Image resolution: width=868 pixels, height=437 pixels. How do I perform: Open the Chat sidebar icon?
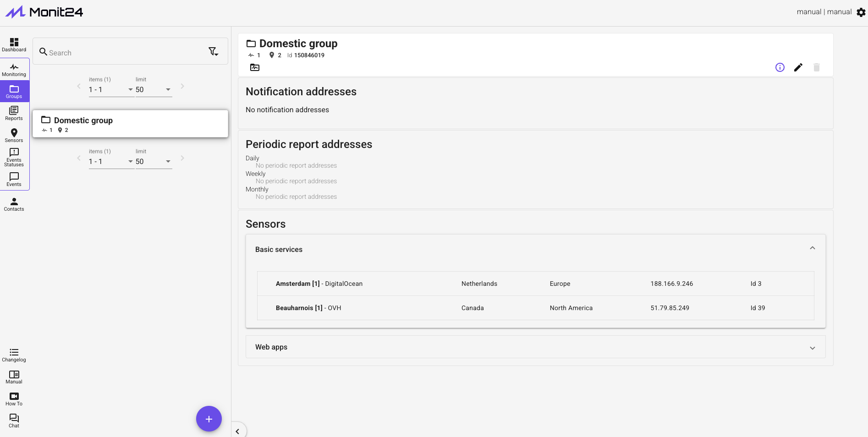click(14, 420)
